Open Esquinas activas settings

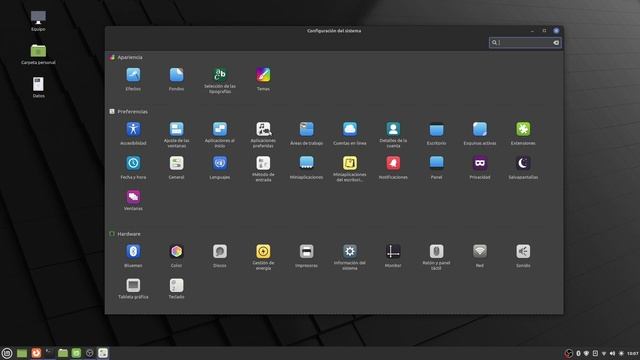(480, 133)
